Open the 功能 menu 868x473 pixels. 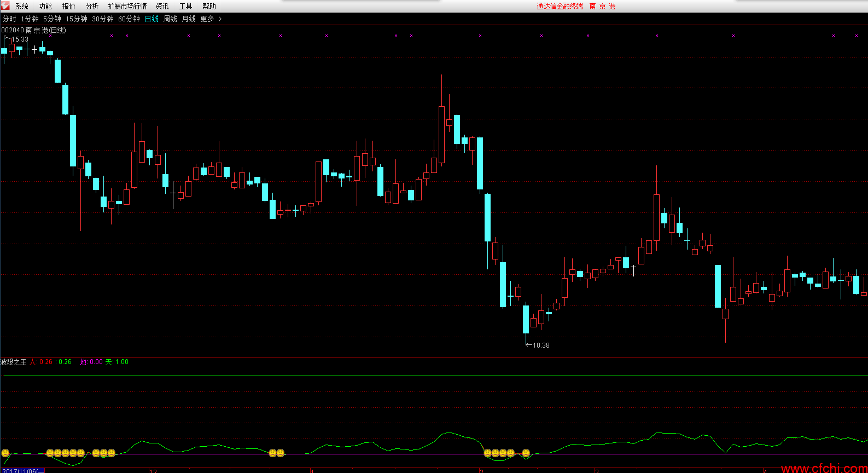pos(45,6)
